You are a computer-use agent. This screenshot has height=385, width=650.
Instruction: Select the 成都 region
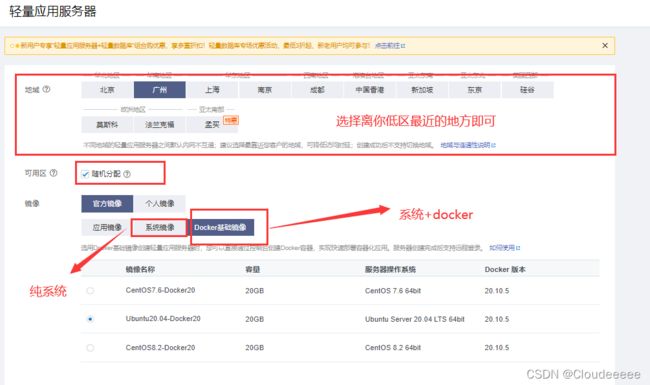pos(317,90)
